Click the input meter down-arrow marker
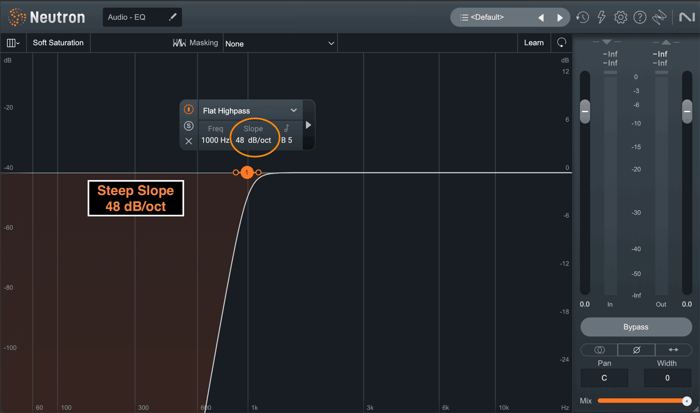This screenshot has height=413, width=700. [x=606, y=42]
